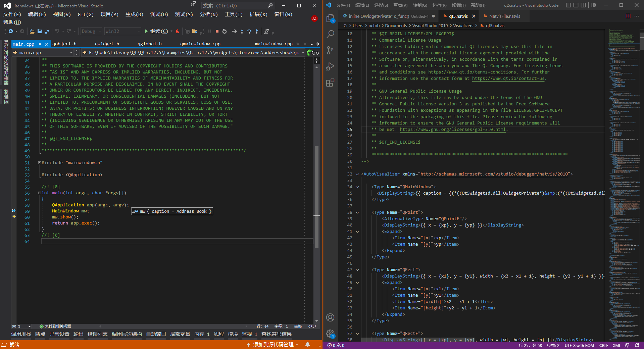Click the Restart debugging icon
Screen dimensions: 644x349
pyautogui.click(x=225, y=31)
